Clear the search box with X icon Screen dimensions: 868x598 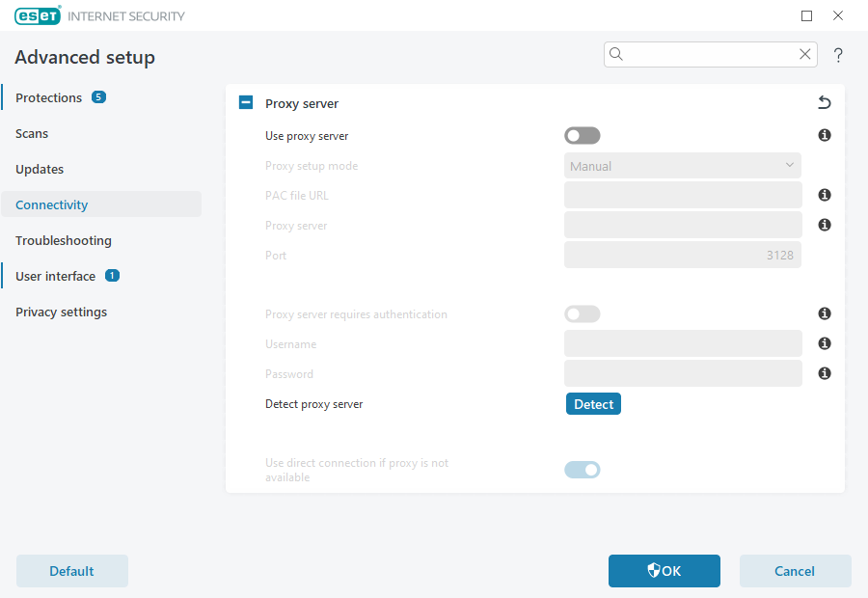(805, 54)
